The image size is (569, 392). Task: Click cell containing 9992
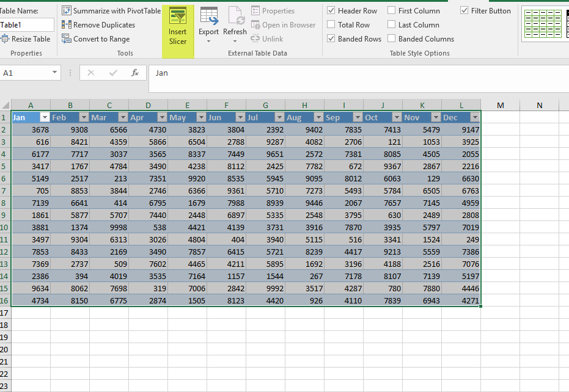point(266,288)
